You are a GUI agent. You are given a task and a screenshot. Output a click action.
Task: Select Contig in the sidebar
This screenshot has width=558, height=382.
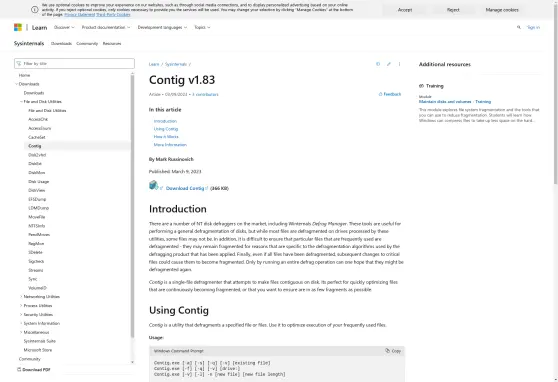[x=35, y=146]
